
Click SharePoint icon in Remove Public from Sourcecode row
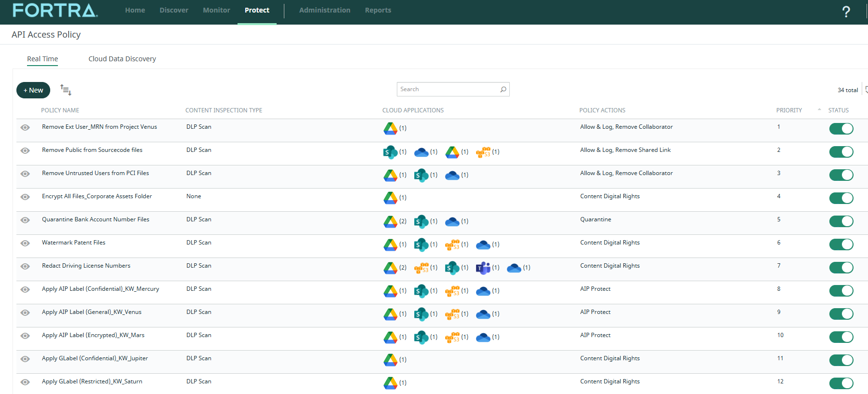tap(390, 152)
